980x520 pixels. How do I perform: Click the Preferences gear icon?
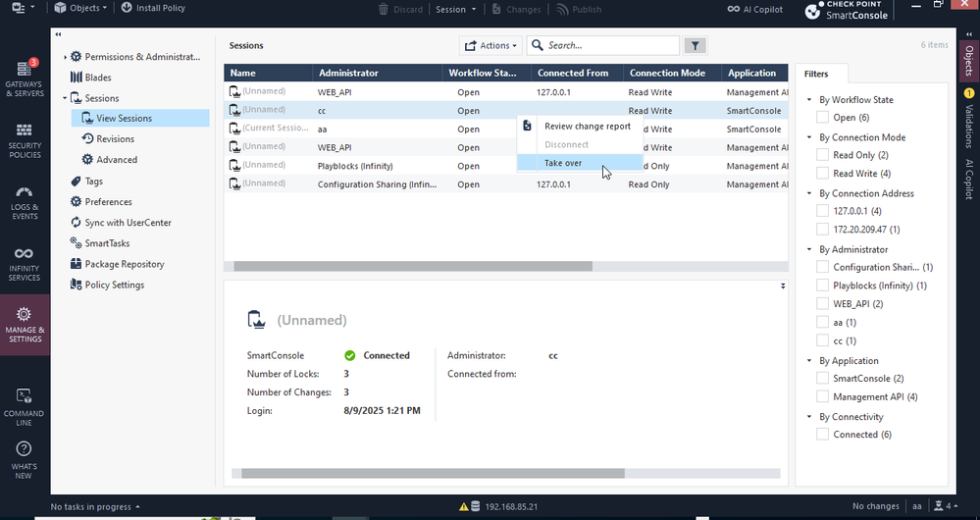(77, 201)
